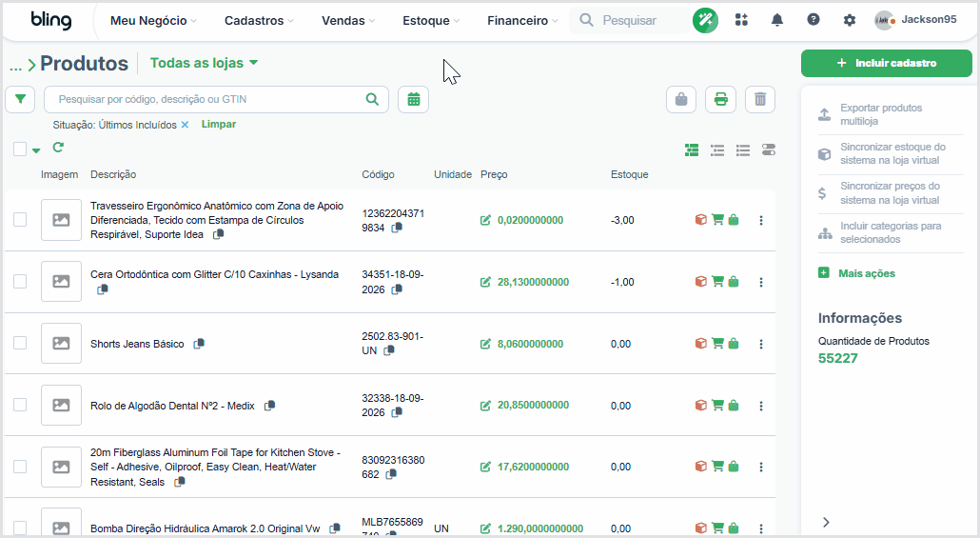This screenshot has height=538, width=980.
Task: Open settings gear icon
Action: (x=849, y=20)
